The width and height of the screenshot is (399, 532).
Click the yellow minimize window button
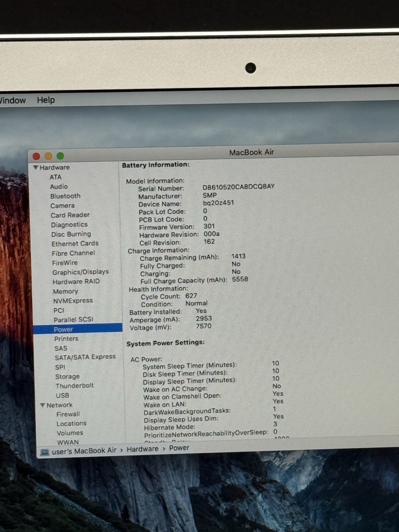point(49,156)
